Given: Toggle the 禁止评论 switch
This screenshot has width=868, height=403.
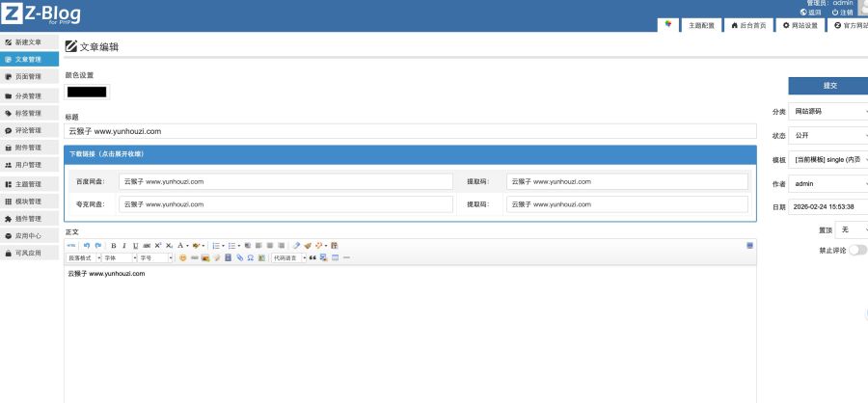Looking at the screenshot, I should click(x=857, y=250).
